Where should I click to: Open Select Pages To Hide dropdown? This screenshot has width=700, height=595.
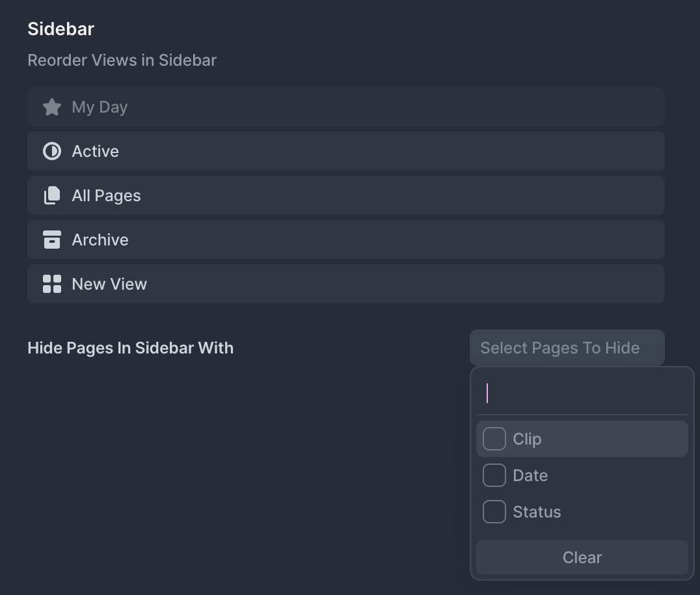[567, 348]
